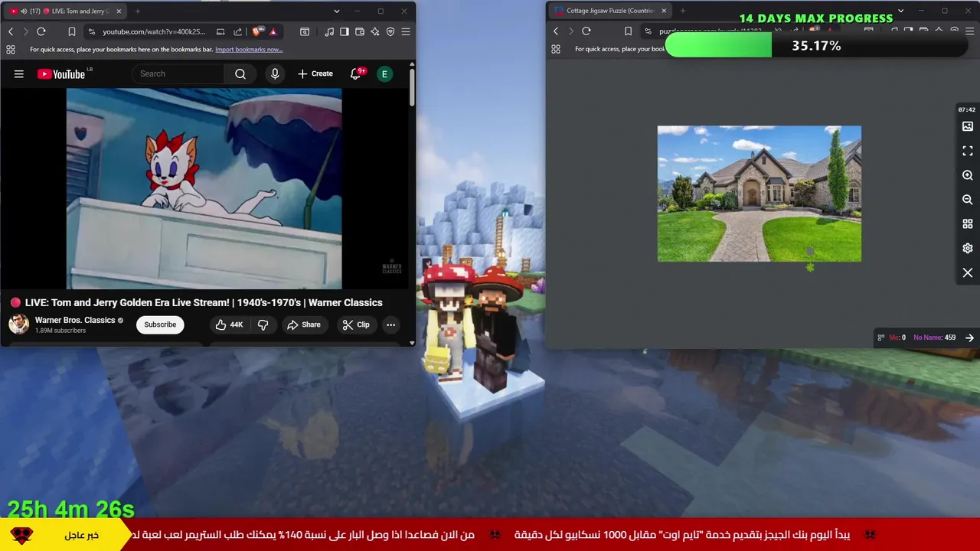This screenshot has height=551, width=980.
Task: Share the YouTube page link from address bar
Action: point(237,31)
